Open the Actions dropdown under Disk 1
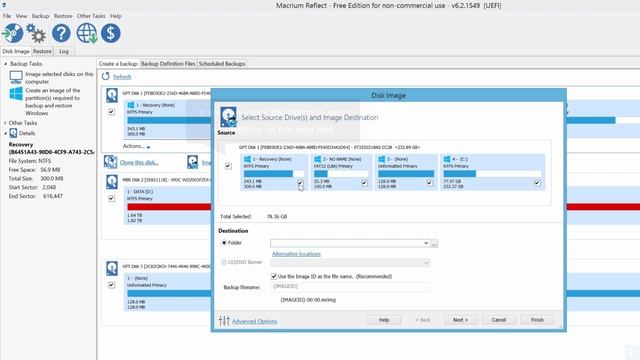Viewport: 640px width, 360px height. 136,146
